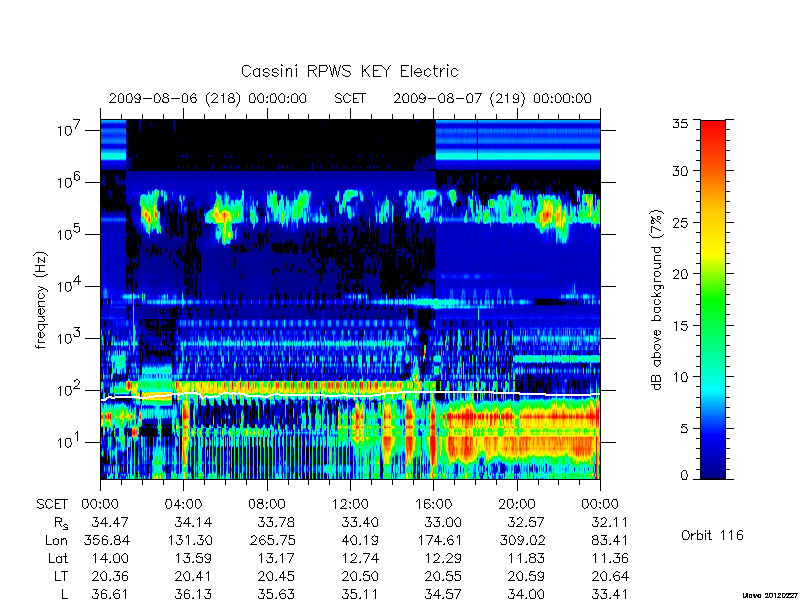Click the dark blue bottom of color bar
Viewport: 800px width, 600px height.
click(713, 467)
